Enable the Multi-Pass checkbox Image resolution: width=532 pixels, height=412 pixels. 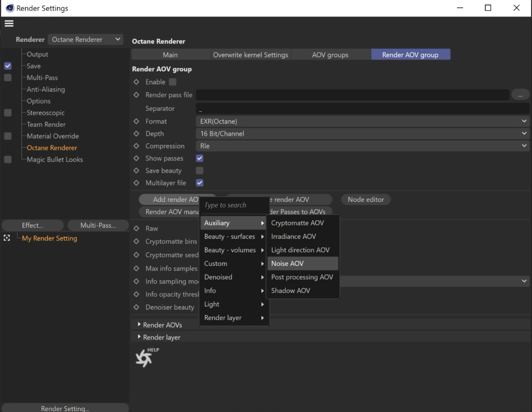8,78
